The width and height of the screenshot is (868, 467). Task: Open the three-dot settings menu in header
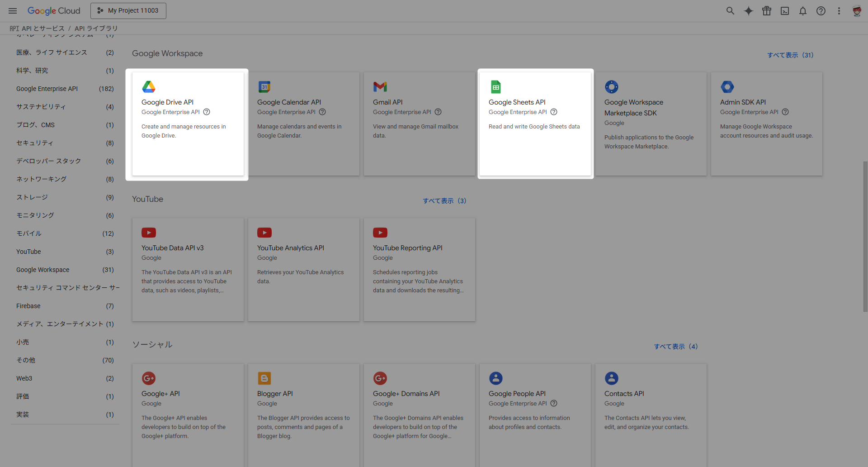pyautogui.click(x=839, y=11)
